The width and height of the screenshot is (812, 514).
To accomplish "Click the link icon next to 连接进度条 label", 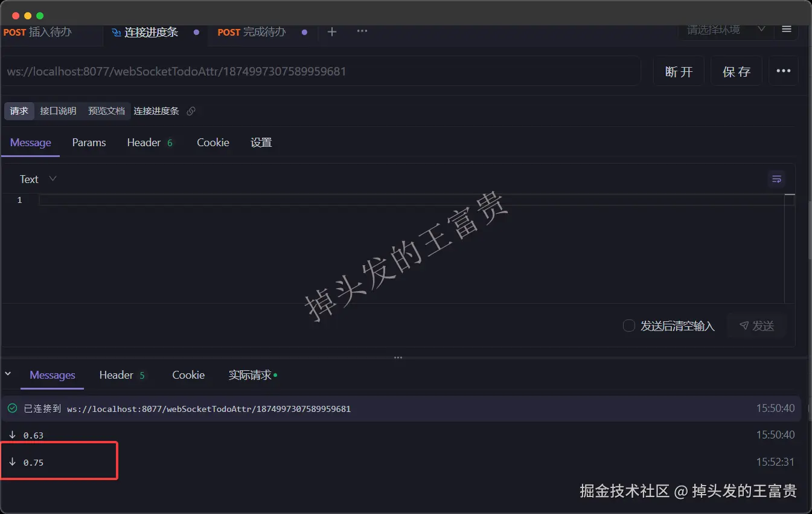I will 191,111.
